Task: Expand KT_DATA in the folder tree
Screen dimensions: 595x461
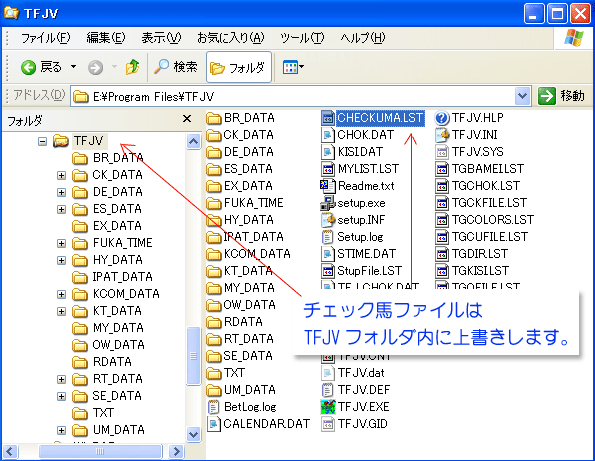Action: pos(61,312)
